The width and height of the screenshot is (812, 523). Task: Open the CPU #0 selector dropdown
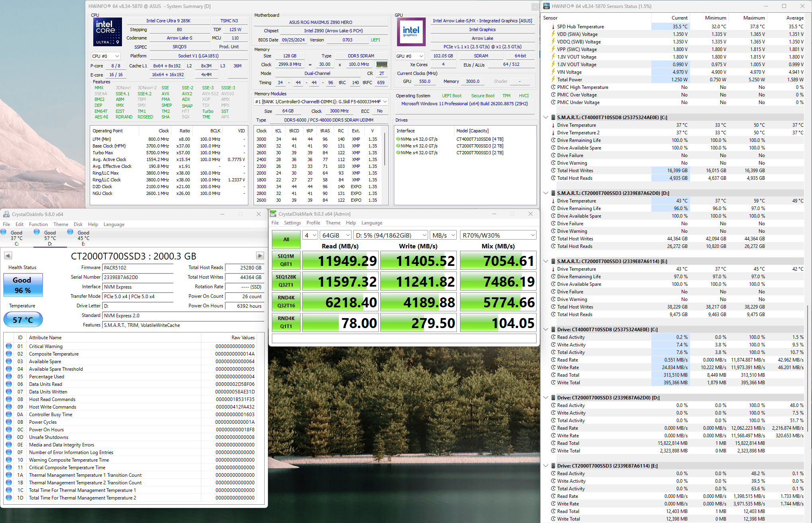(106, 56)
